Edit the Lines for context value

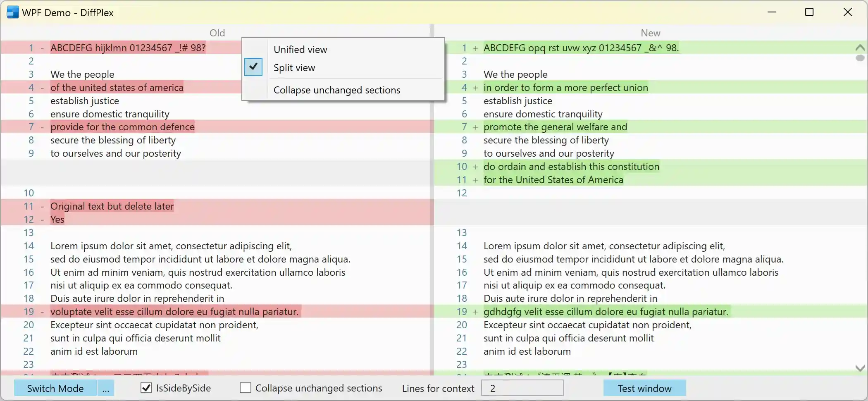tap(522, 388)
